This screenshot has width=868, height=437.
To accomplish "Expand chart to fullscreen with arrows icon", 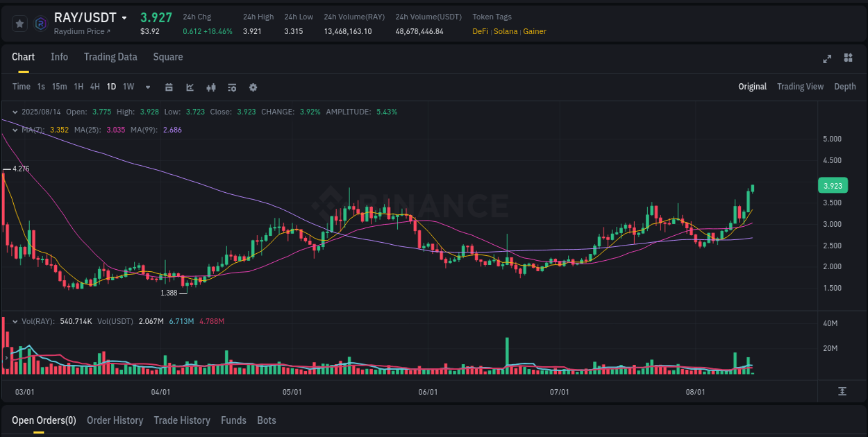I will click(x=826, y=59).
